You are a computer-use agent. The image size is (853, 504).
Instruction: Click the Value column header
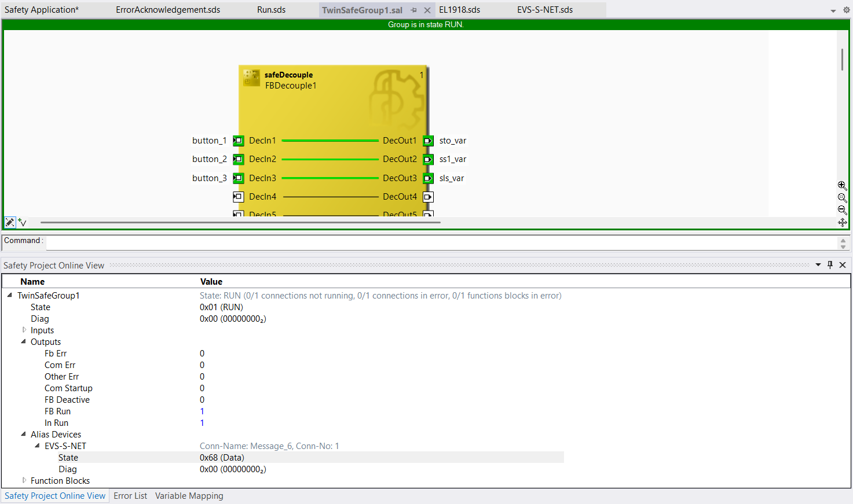coord(211,282)
